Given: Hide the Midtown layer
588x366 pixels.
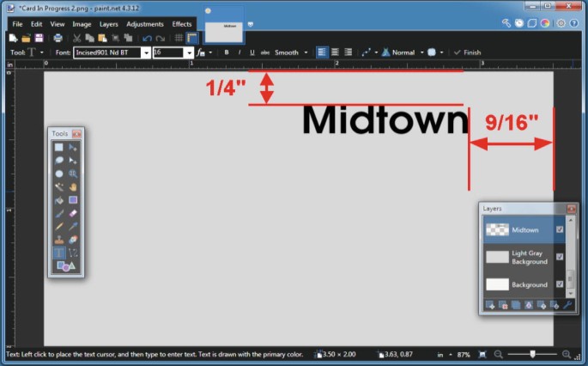Looking at the screenshot, I should point(560,229).
